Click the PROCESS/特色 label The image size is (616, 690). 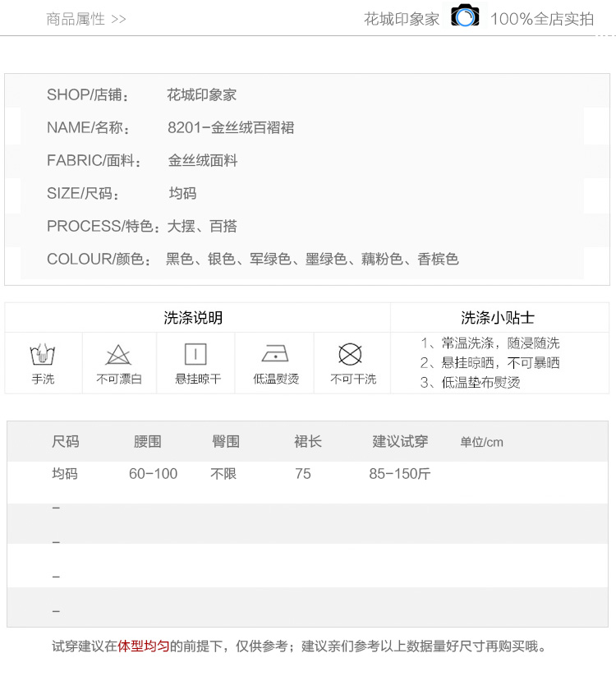pyautogui.click(x=103, y=227)
